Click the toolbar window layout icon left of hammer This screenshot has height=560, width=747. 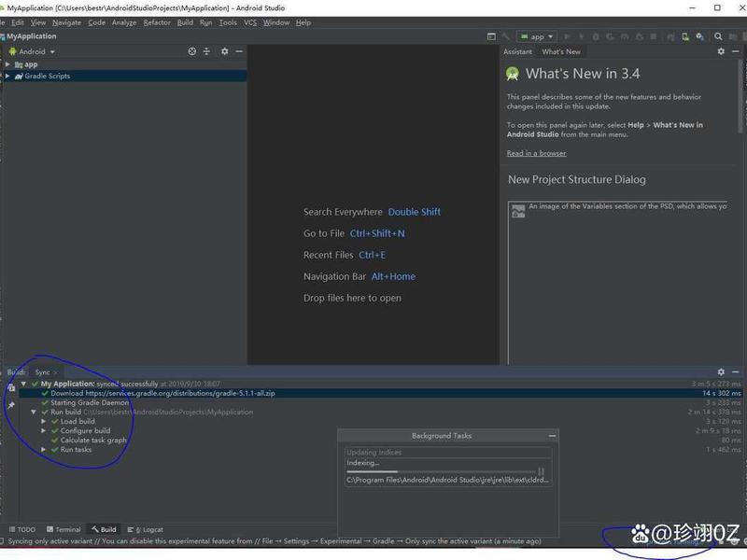(491, 36)
